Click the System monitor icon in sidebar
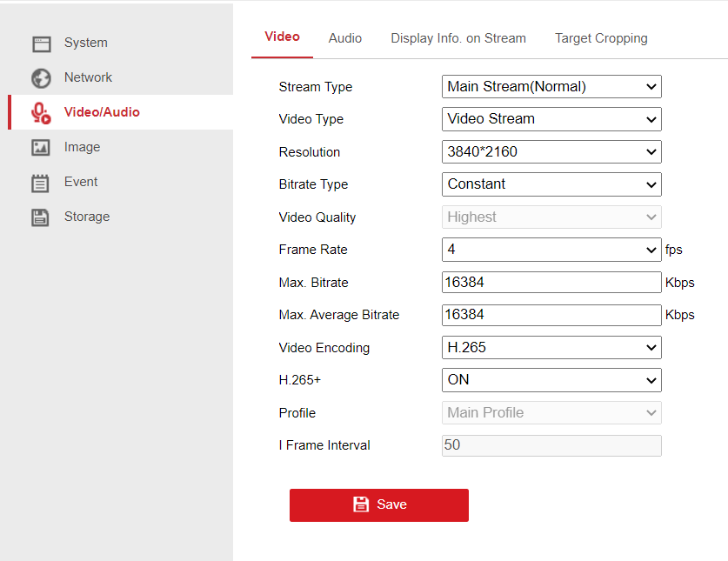Viewport: 728px width, 561px height. tap(41, 43)
